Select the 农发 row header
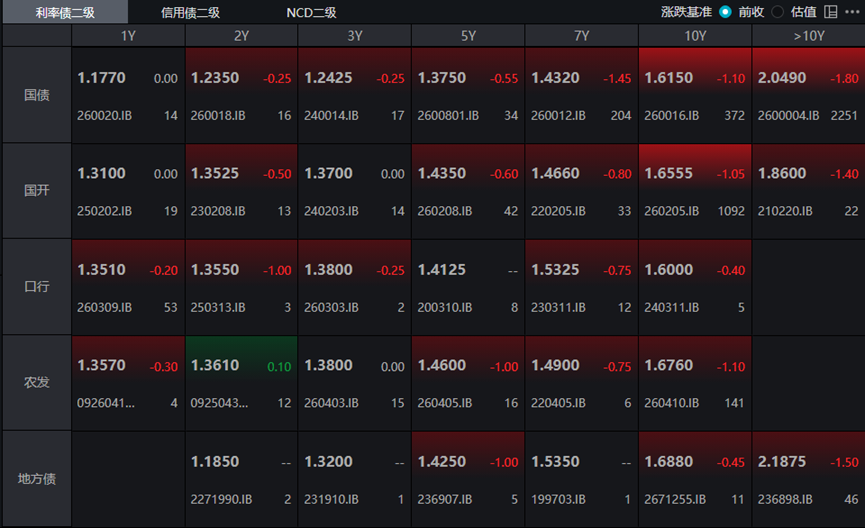 (37, 383)
